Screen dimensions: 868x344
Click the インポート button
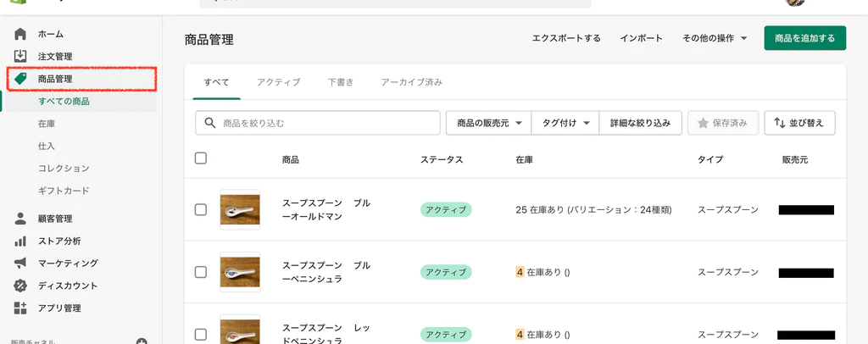(x=641, y=38)
